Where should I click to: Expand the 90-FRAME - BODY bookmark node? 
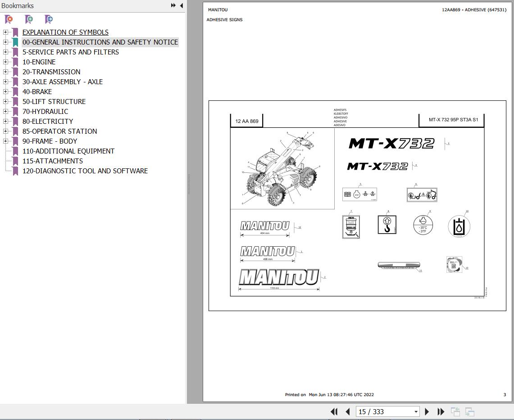coord(5,141)
